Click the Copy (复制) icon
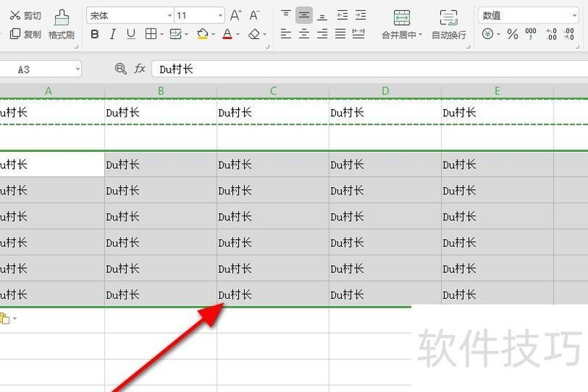The width and height of the screenshot is (588, 392). coord(15,34)
